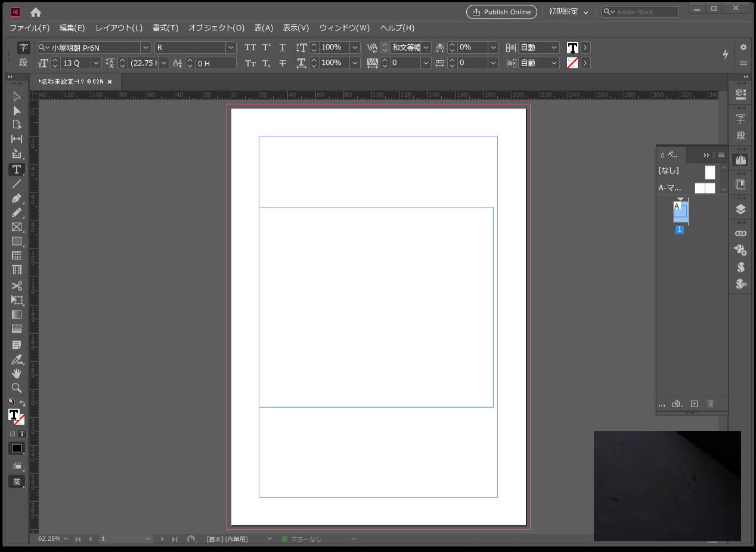Open the オブジェクト(O) menu
756x552 pixels.
pos(216,28)
